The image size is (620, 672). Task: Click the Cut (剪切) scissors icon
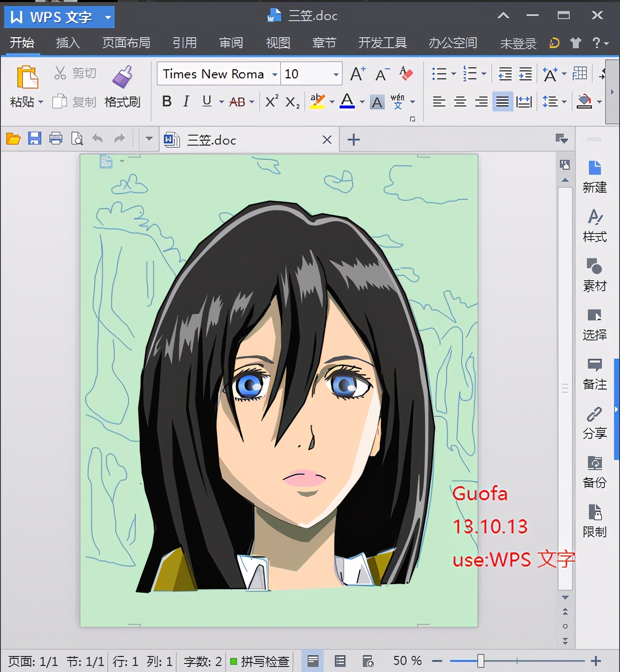point(60,73)
